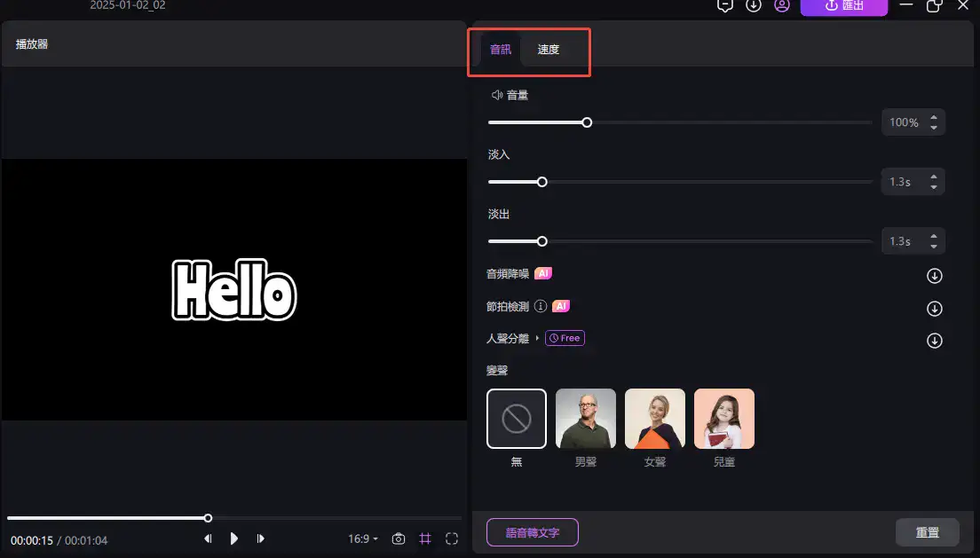980x558 pixels.
Task: Click the 淡入 value stepper up arrow
Action: [934, 177]
